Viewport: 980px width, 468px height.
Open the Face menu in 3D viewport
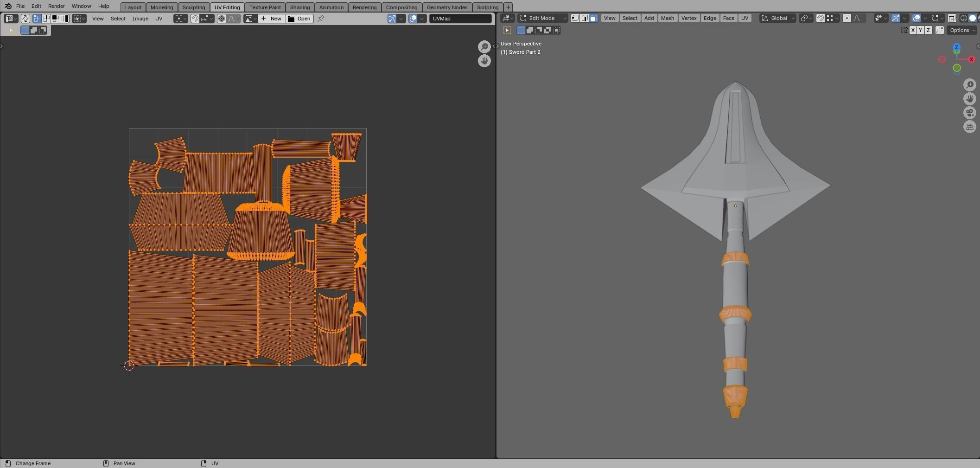[x=728, y=18]
